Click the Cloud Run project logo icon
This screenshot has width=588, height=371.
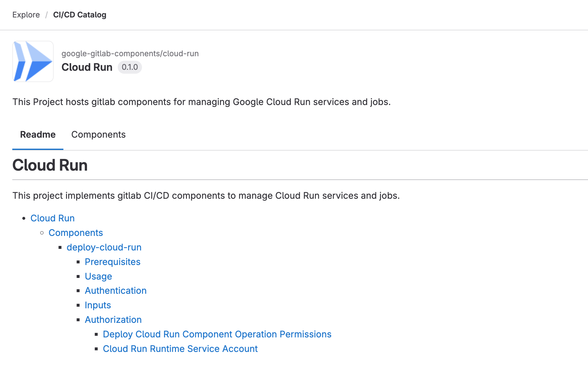(33, 61)
